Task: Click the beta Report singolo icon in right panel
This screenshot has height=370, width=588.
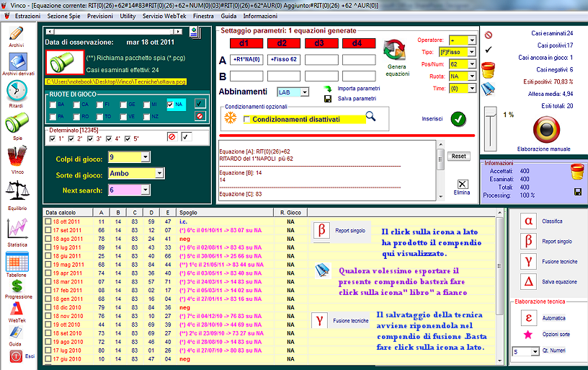Action: 528,242
